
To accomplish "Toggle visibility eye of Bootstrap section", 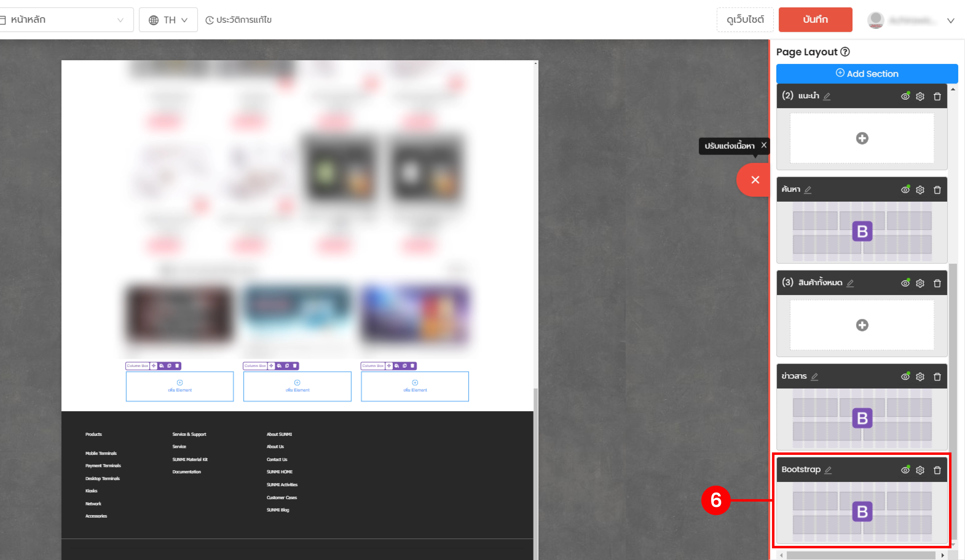I will pyautogui.click(x=905, y=470).
